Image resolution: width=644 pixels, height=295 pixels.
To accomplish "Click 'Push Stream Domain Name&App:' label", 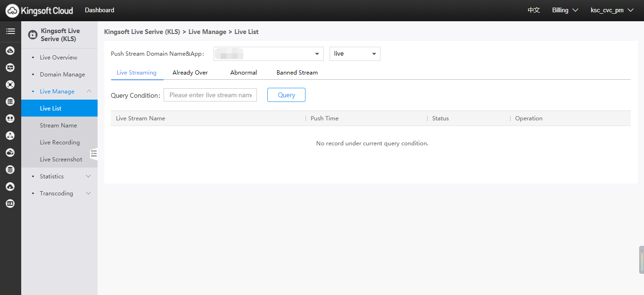I will [157, 54].
